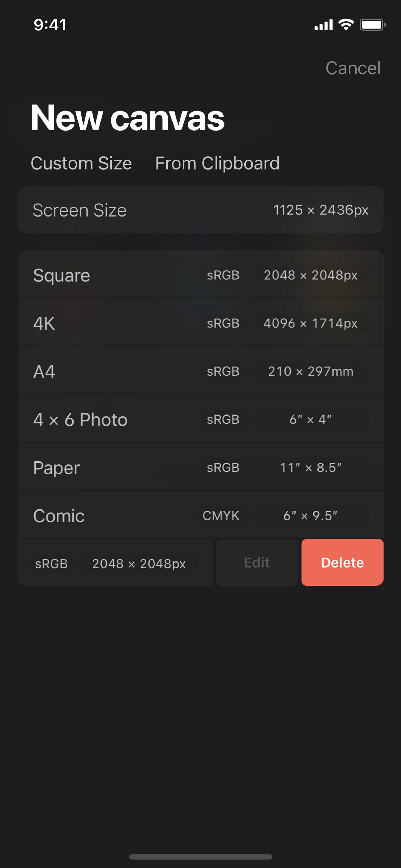Pick the 4 × 6 Photo preset
This screenshot has height=868, width=401.
80,420
